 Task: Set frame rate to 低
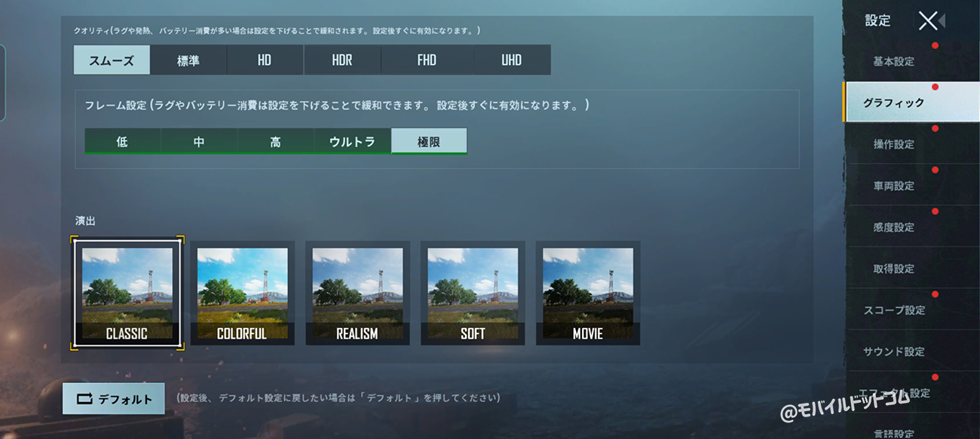click(122, 142)
